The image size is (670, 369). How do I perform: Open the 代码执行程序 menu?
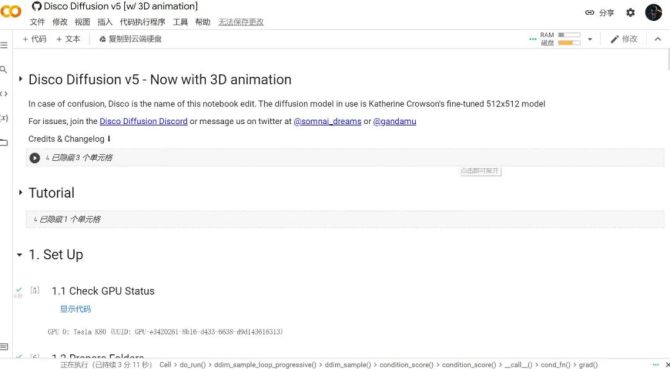coord(142,22)
